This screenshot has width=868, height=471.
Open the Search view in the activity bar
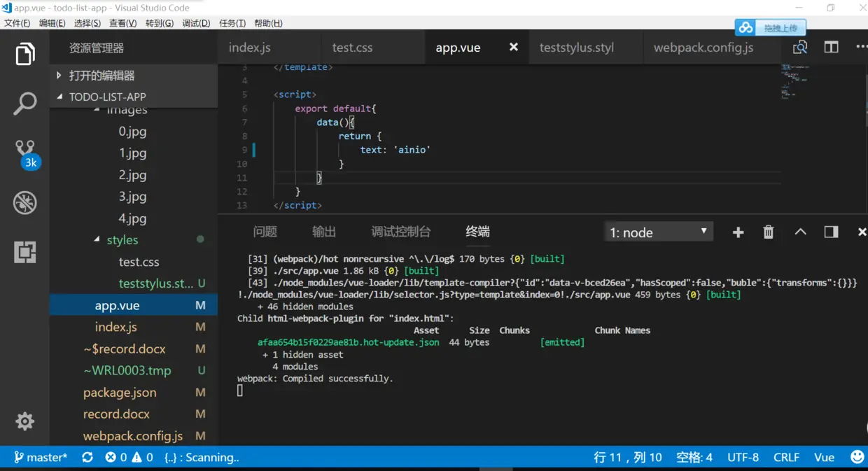point(25,104)
